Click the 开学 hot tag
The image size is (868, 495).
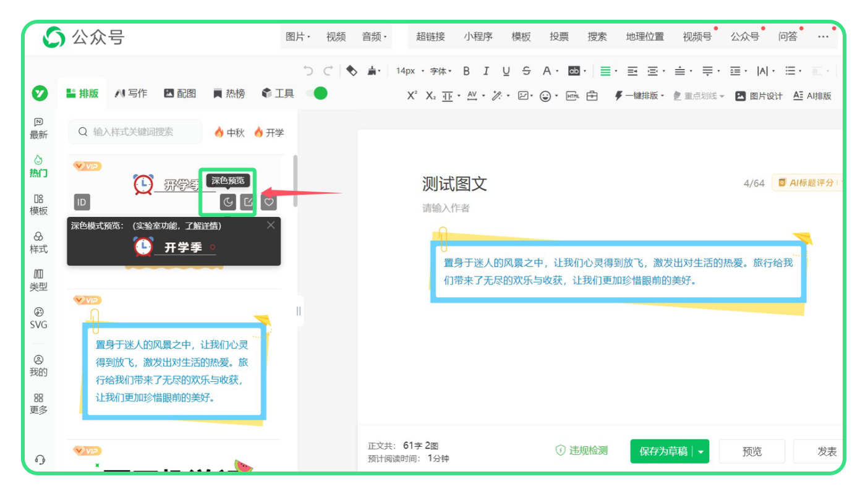269,132
